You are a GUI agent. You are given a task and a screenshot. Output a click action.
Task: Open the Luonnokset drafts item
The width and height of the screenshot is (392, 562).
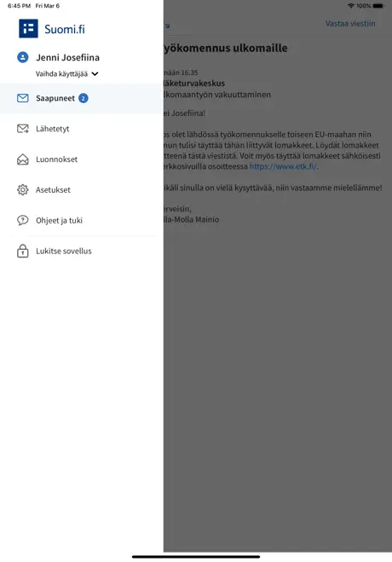click(x=82, y=159)
